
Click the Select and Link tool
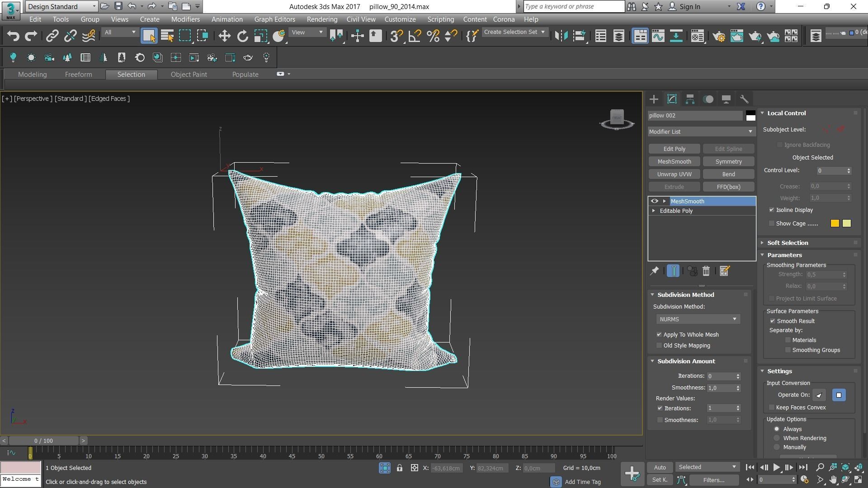tap(52, 36)
